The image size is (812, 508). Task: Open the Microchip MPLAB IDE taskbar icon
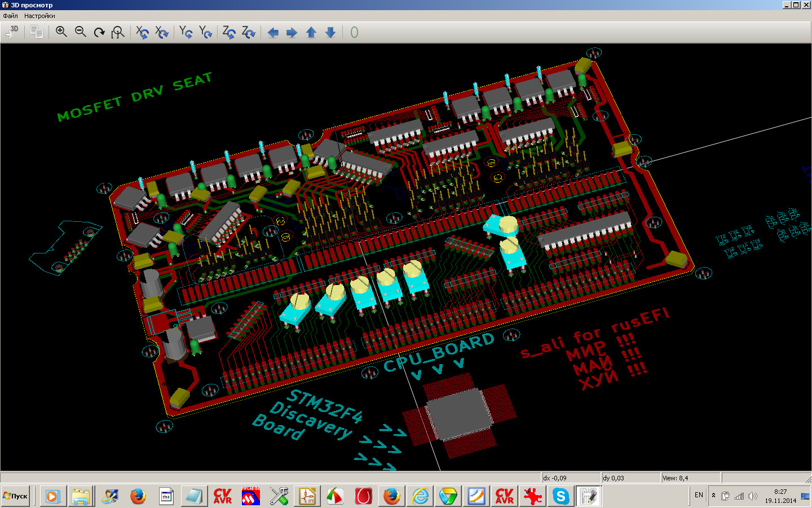[x=251, y=496]
